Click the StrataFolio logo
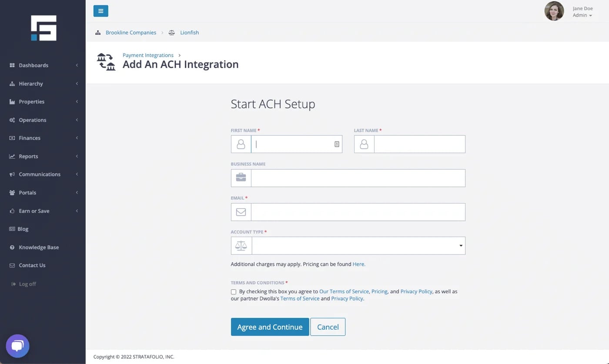The image size is (609, 364). (x=43, y=28)
